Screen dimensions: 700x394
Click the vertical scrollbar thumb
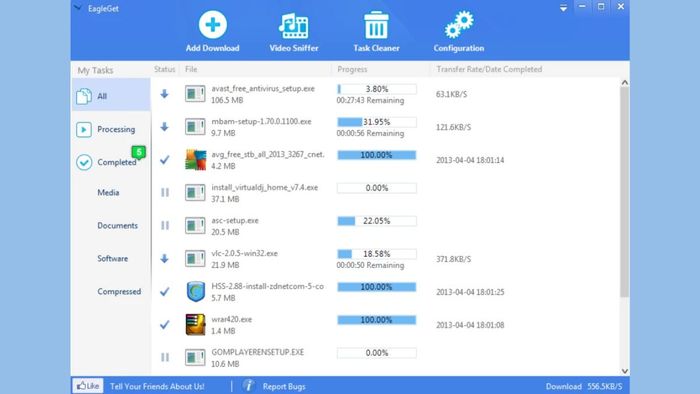[x=625, y=192]
